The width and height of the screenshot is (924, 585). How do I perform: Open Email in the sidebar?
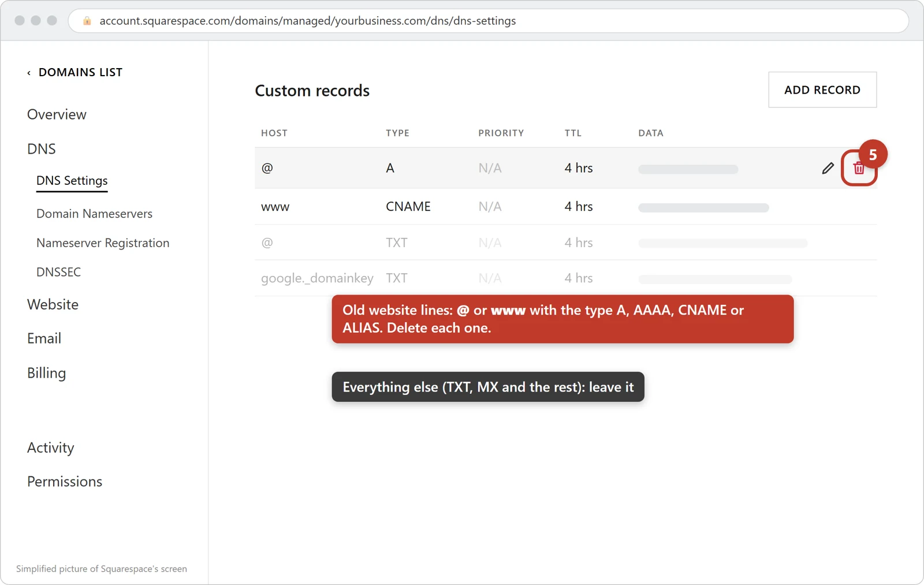click(44, 338)
